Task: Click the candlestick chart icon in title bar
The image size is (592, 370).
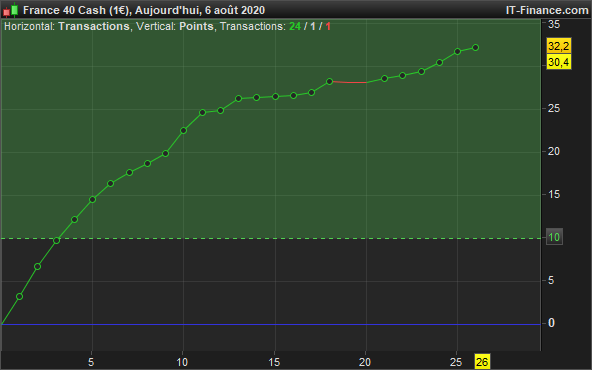Action: point(11,10)
